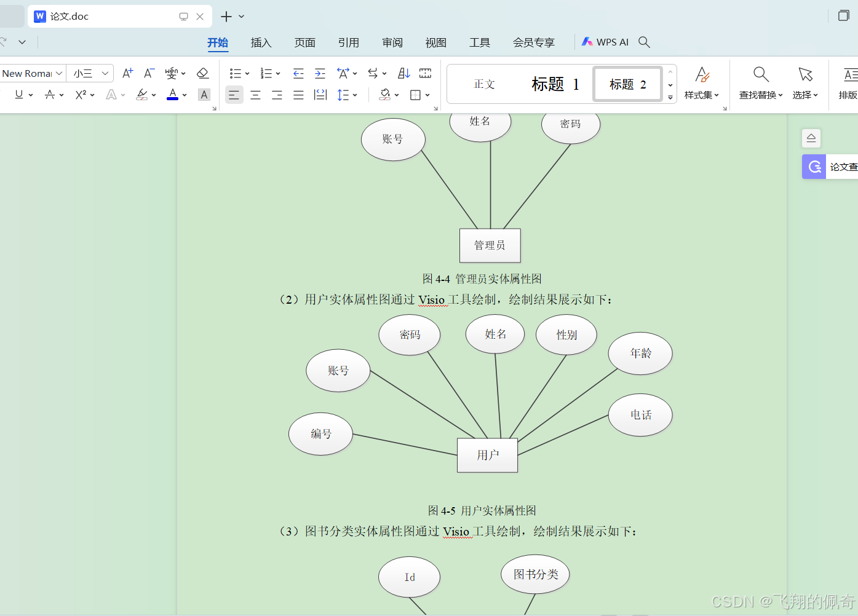Toggle underline formatting

(19, 95)
